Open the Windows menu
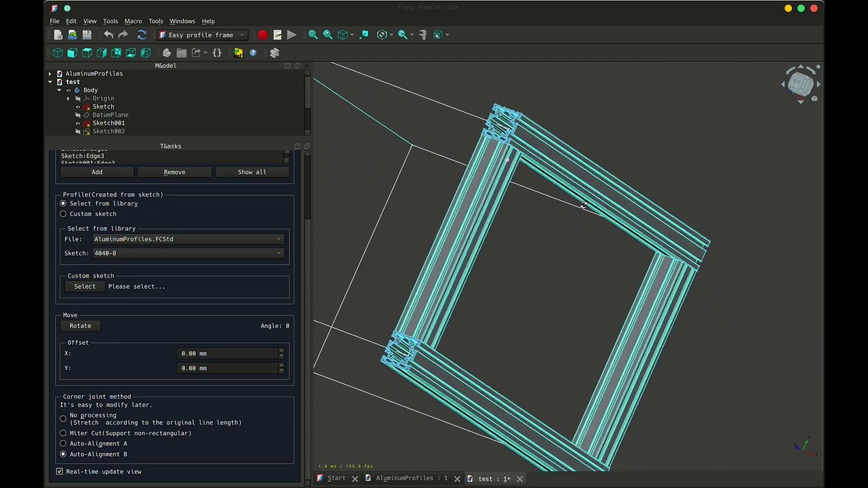The image size is (868, 488). (182, 21)
